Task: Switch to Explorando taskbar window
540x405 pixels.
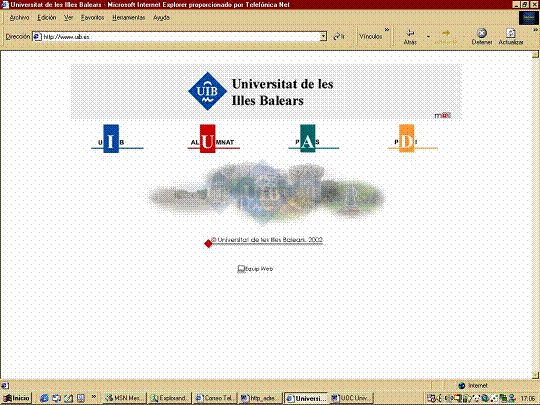Action: 170,398
